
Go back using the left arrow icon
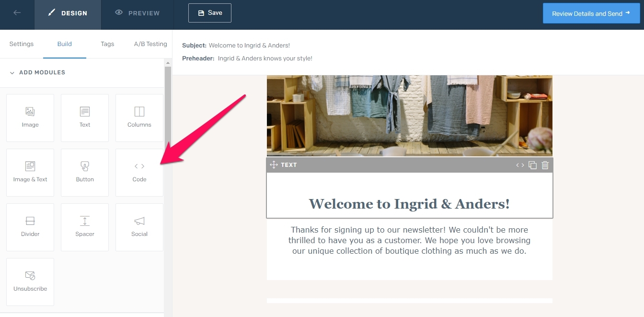[17, 13]
